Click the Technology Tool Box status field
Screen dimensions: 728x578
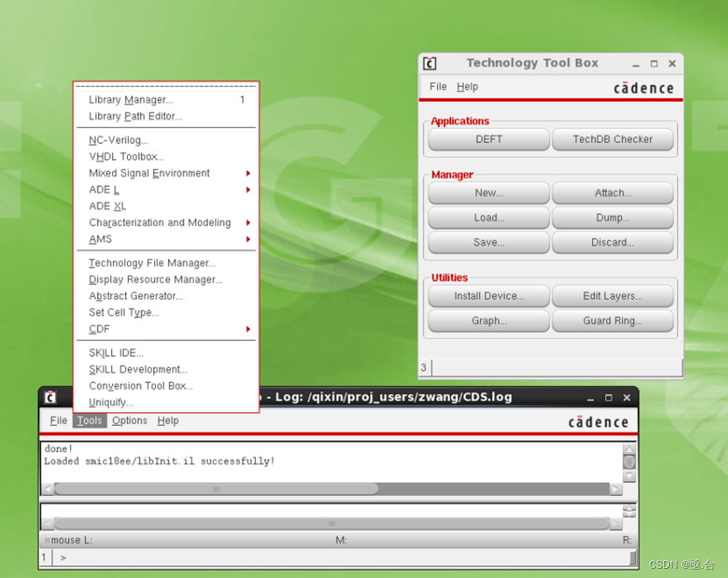[x=557, y=369]
